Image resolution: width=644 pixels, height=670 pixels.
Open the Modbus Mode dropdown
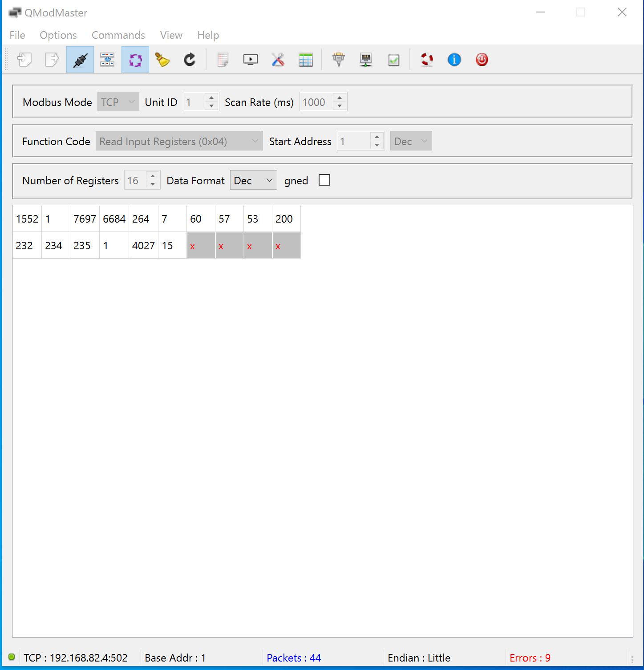(117, 102)
